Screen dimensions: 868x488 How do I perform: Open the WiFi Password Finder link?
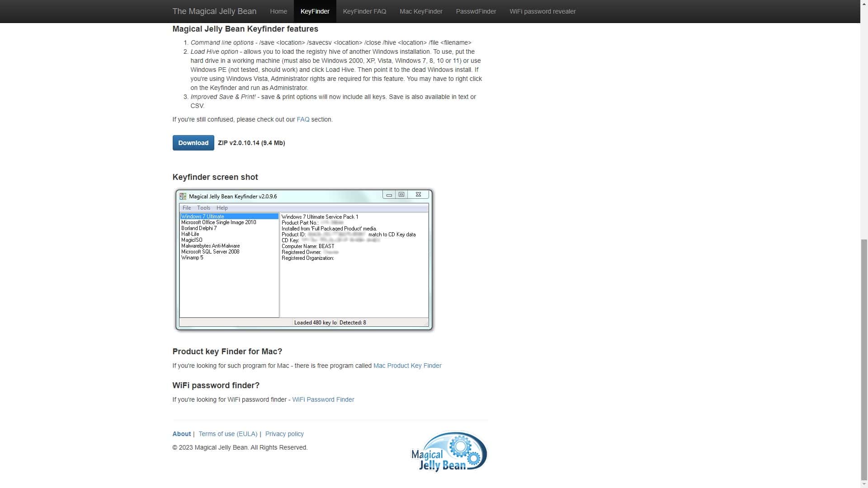[x=323, y=399]
